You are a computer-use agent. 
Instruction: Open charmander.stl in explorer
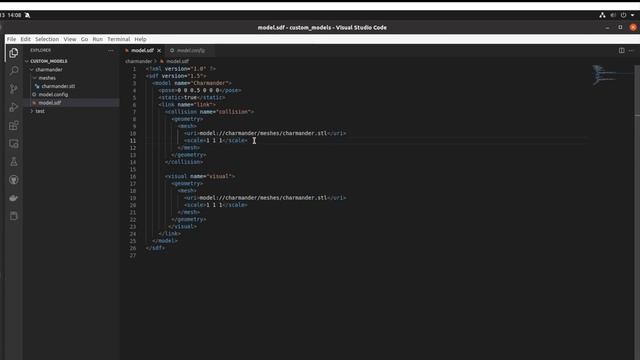pos(58,86)
